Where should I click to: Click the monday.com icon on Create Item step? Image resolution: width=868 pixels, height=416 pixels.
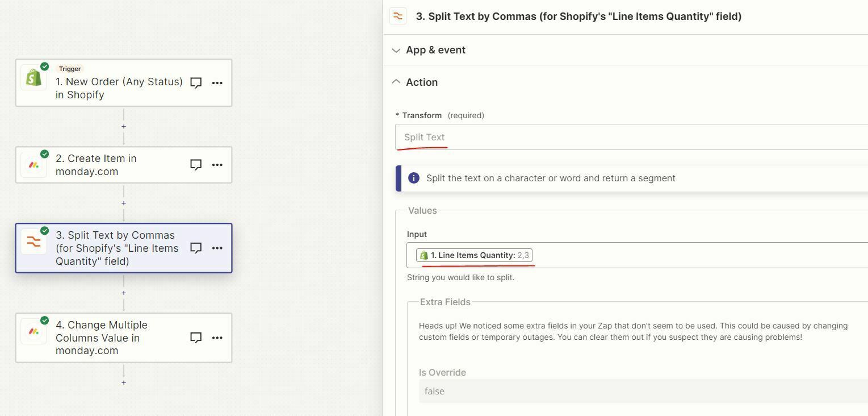(34, 165)
